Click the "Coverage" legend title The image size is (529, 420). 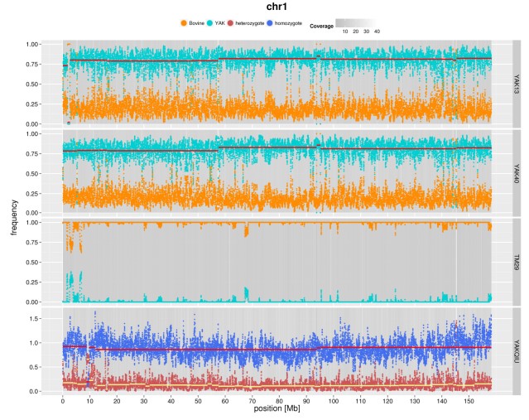[321, 26]
